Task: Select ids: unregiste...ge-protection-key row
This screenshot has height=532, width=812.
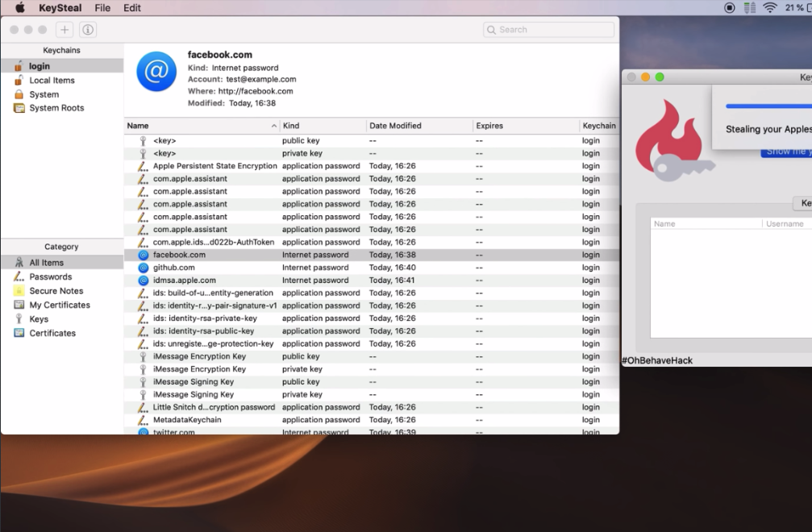Action: pyautogui.click(x=371, y=343)
